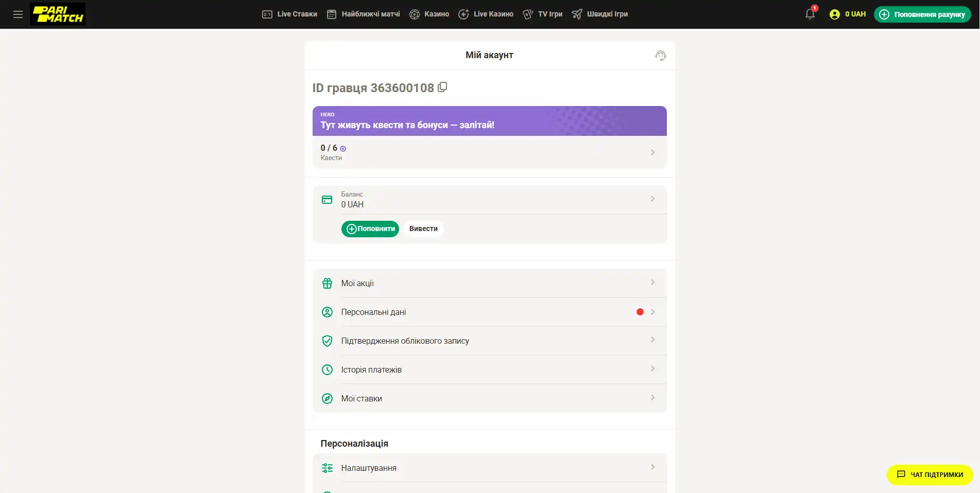Expand the Баланс row arrow
Viewport: 980px width, 493px height.
coord(652,199)
